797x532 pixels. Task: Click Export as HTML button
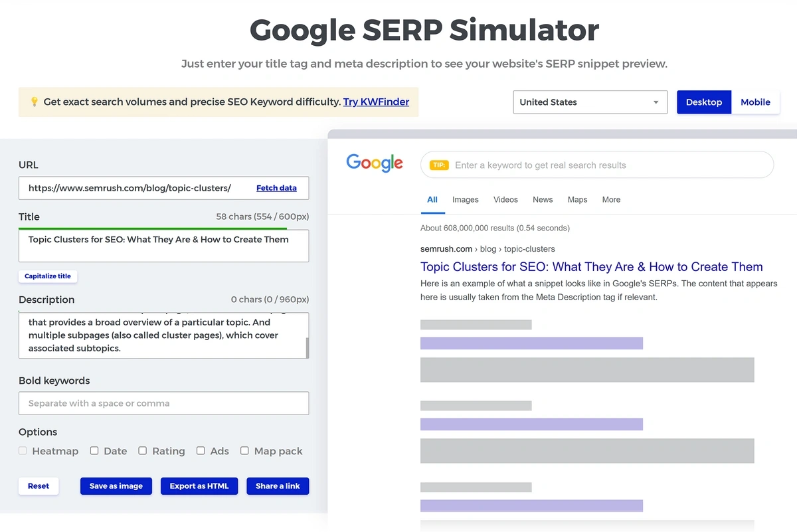pyautogui.click(x=199, y=486)
